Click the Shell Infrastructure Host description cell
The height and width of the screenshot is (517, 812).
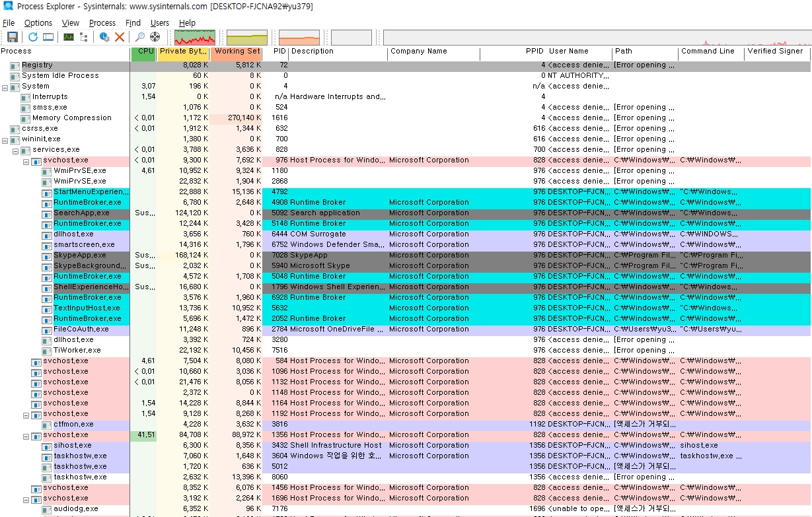338,446
